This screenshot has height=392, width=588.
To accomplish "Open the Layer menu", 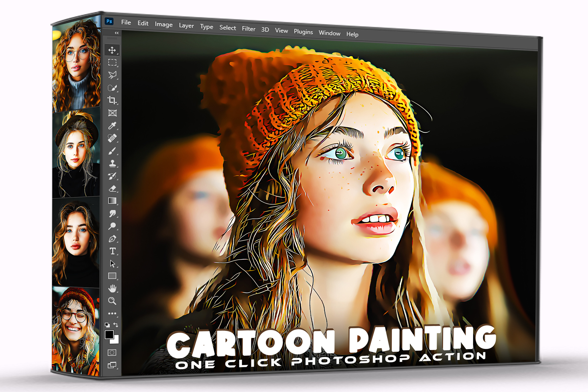I will click(x=186, y=26).
